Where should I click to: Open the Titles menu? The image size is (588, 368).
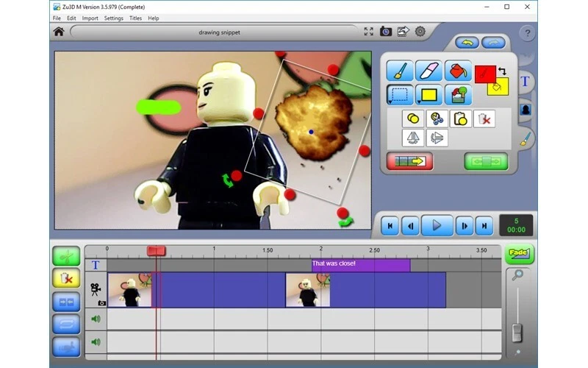coord(135,18)
